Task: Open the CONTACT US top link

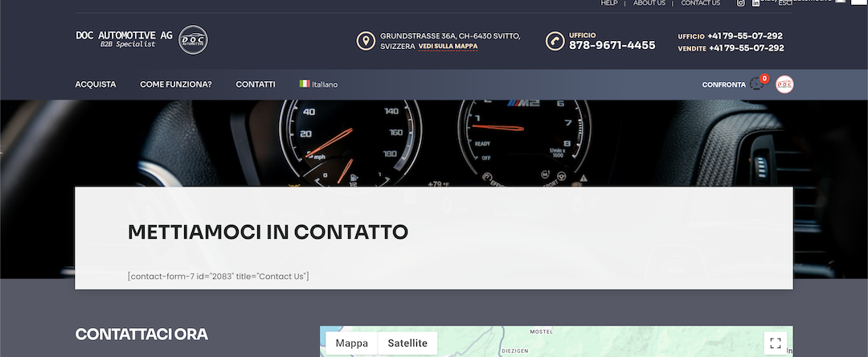Action: tap(700, 3)
